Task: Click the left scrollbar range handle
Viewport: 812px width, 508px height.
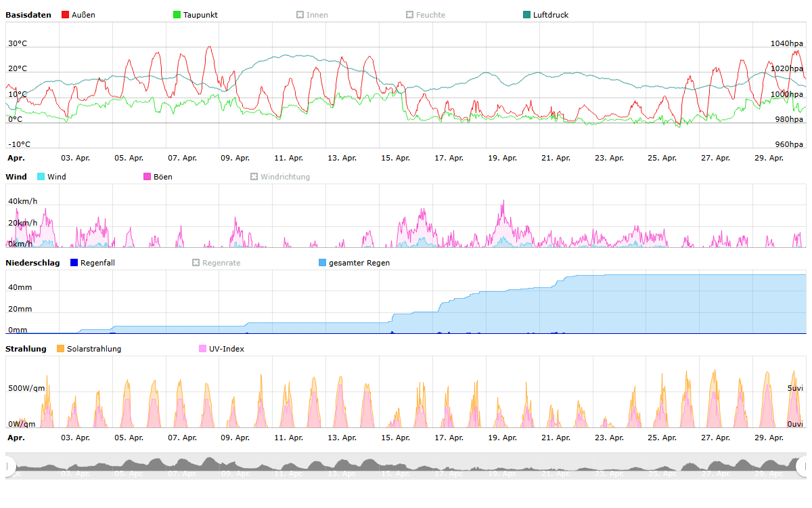Action: pyautogui.click(x=9, y=466)
